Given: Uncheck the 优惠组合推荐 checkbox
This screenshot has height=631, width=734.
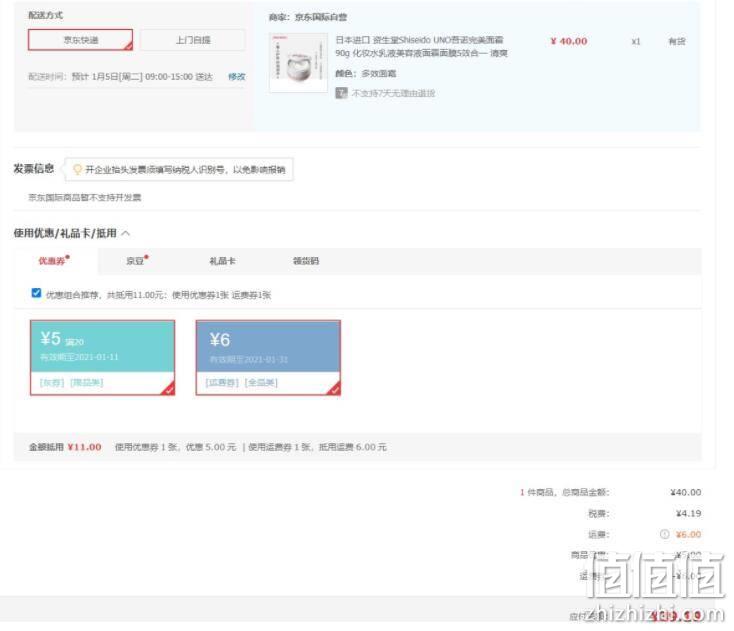Looking at the screenshot, I should [x=36, y=293].
